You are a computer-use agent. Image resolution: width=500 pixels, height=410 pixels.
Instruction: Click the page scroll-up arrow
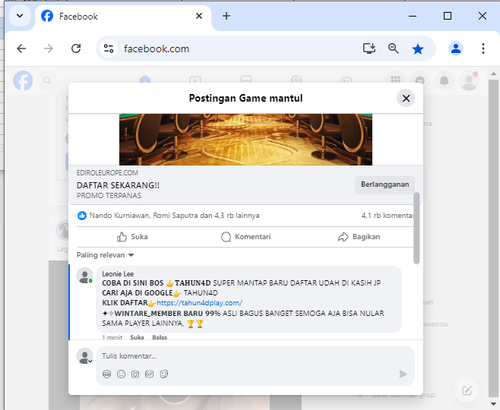[x=494, y=74]
